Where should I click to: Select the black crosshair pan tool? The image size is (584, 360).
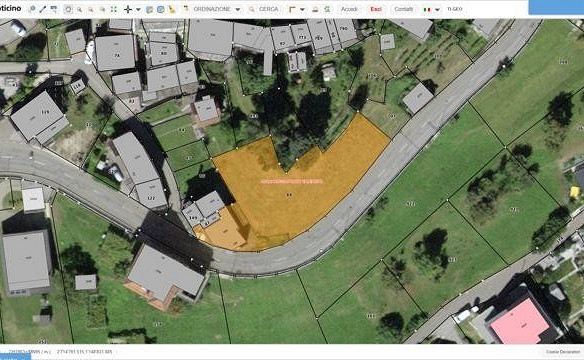click(x=128, y=9)
